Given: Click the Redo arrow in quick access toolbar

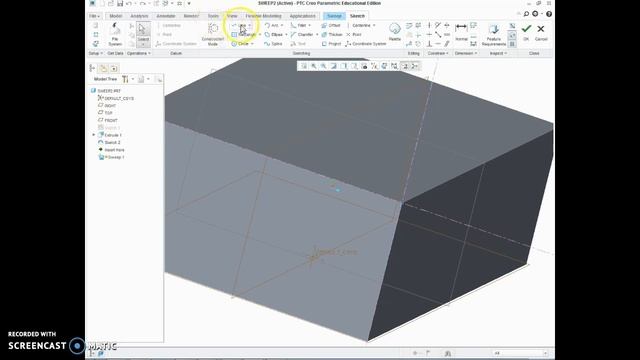Looking at the screenshot, I should click(142, 4).
